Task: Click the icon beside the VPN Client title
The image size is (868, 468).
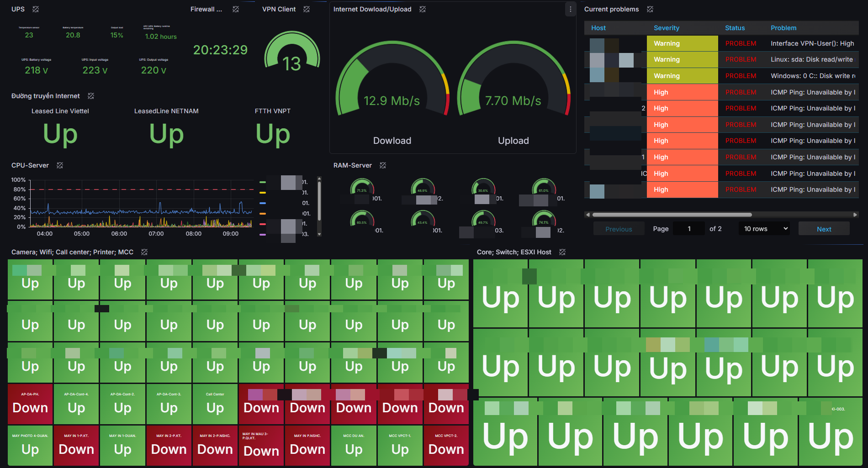Action: [307, 9]
